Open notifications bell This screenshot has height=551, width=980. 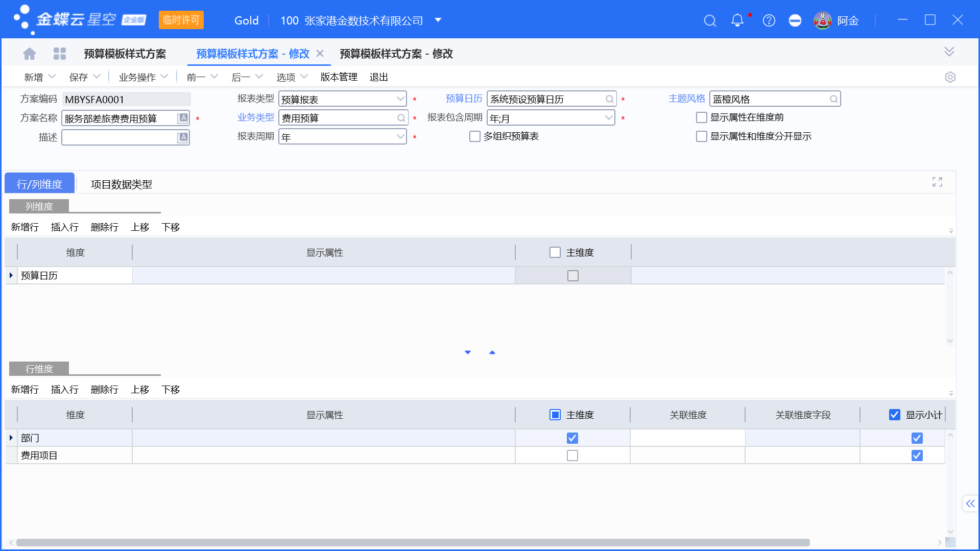(x=737, y=20)
